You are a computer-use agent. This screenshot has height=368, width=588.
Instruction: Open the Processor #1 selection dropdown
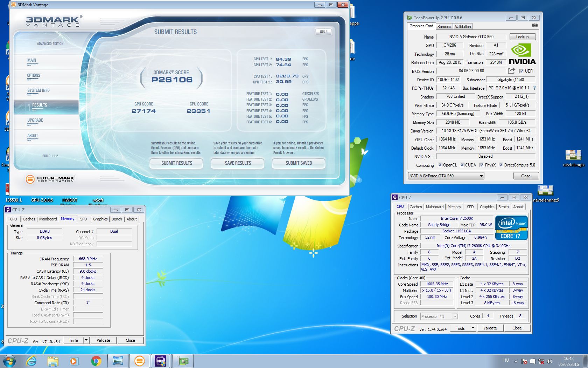[x=439, y=316]
